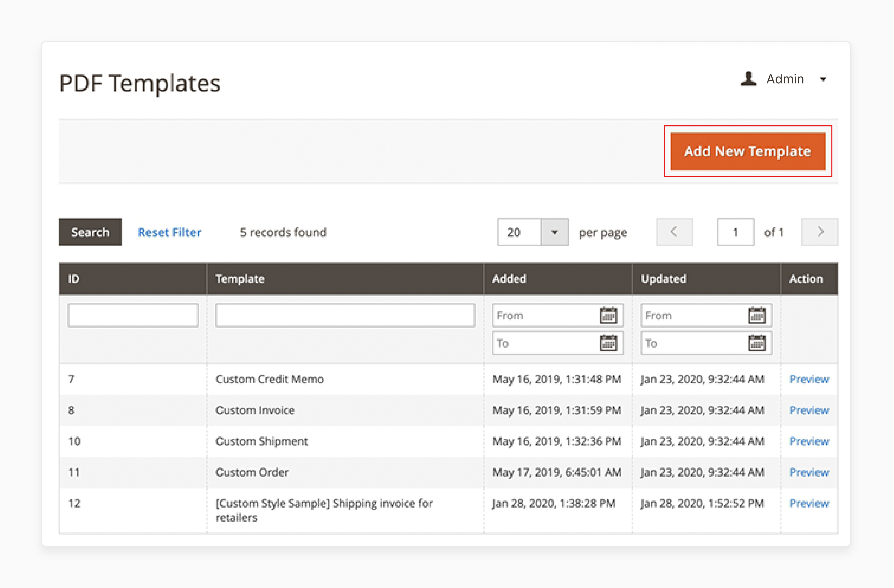Click the Reset Filter link
Image resolution: width=894 pixels, height=588 pixels.
tap(170, 233)
